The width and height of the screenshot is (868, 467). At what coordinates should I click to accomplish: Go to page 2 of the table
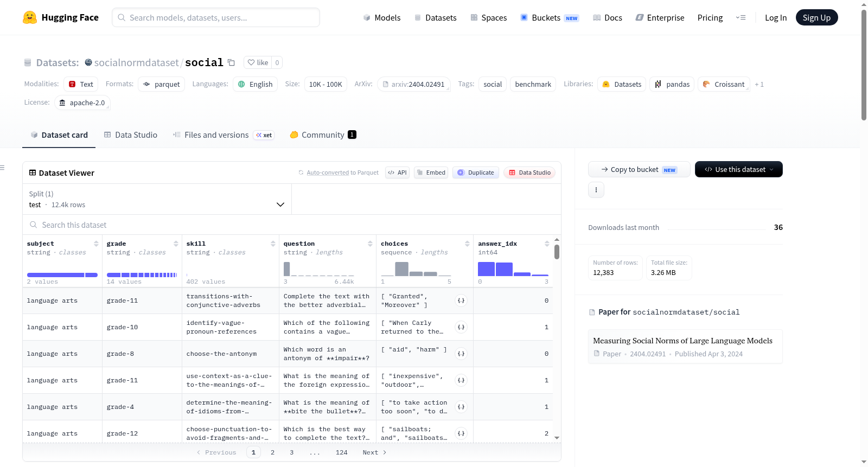272,452
